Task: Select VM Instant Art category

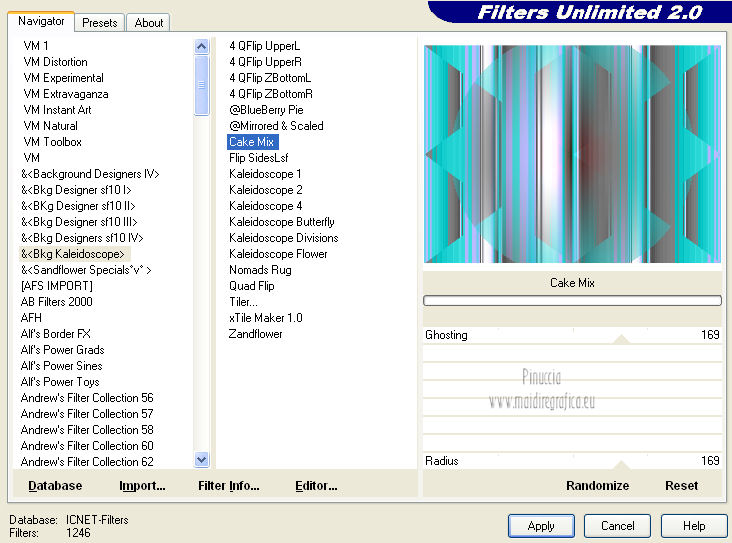Action: pos(57,110)
